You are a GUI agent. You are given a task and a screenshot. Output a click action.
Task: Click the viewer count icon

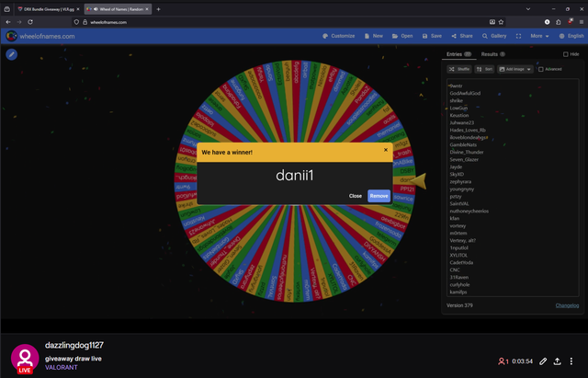(x=501, y=361)
